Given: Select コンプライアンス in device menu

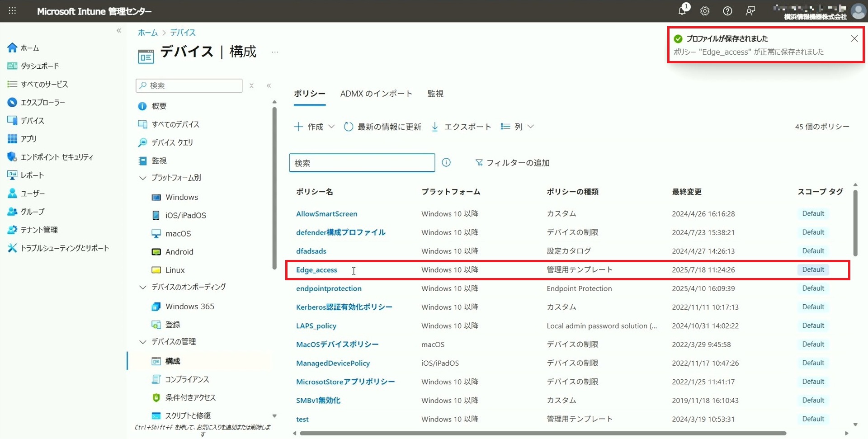Looking at the screenshot, I should (x=187, y=379).
